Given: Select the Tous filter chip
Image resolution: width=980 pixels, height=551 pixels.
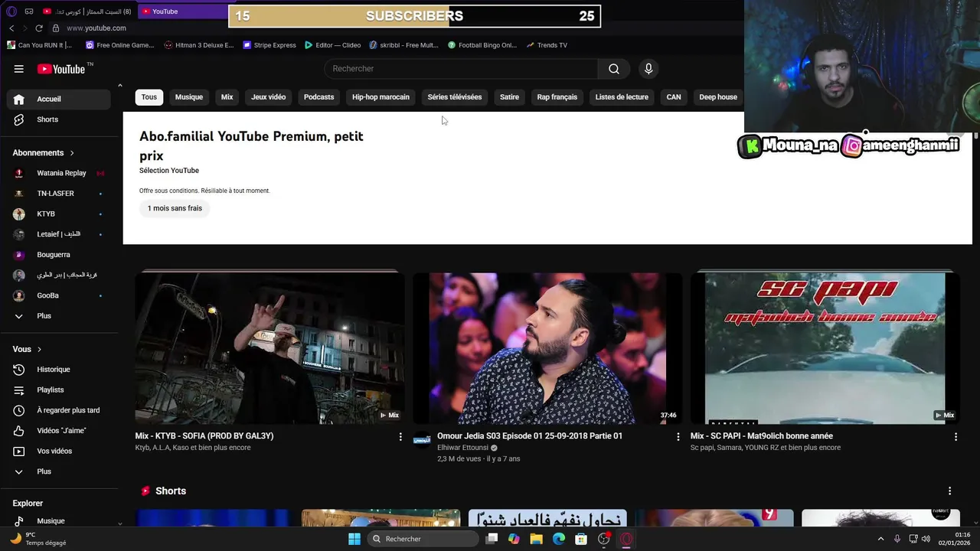Looking at the screenshot, I should click(x=149, y=97).
